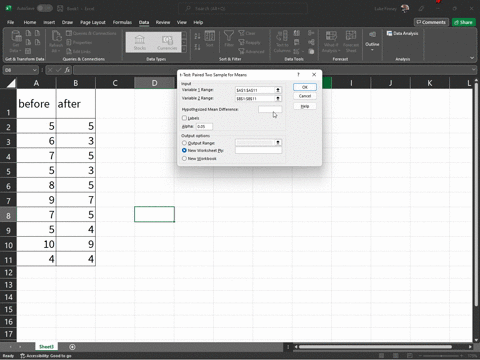Image resolution: width=480 pixels, height=360 pixels.
Task: Open the Sort dialog icon
Action: tap(209, 39)
